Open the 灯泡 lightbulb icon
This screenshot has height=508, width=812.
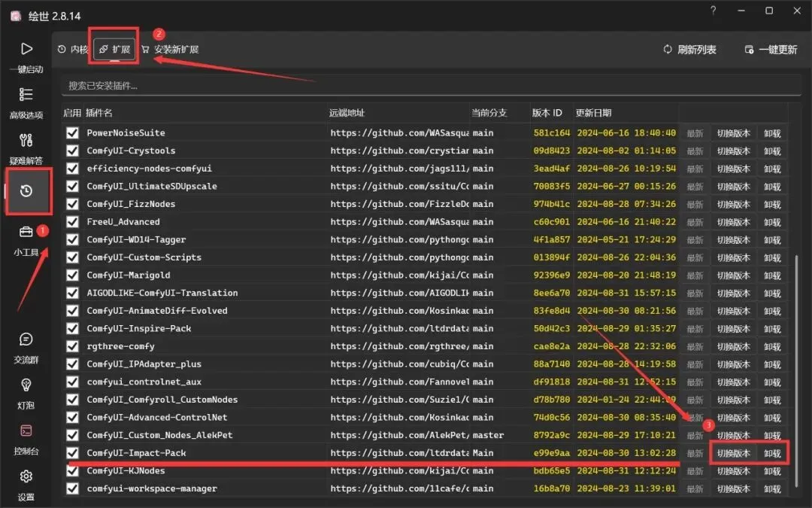(26, 385)
